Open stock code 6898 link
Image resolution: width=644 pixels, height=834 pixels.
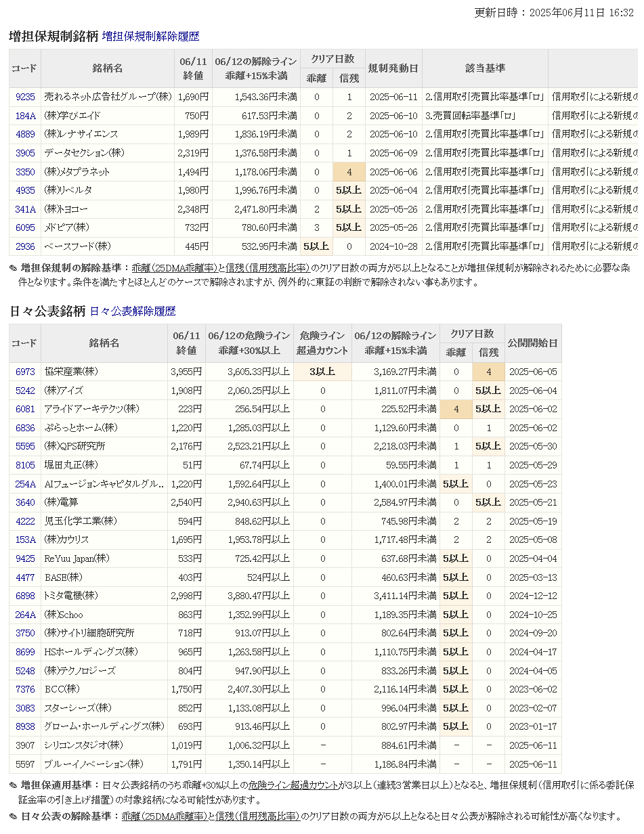(x=25, y=596)
